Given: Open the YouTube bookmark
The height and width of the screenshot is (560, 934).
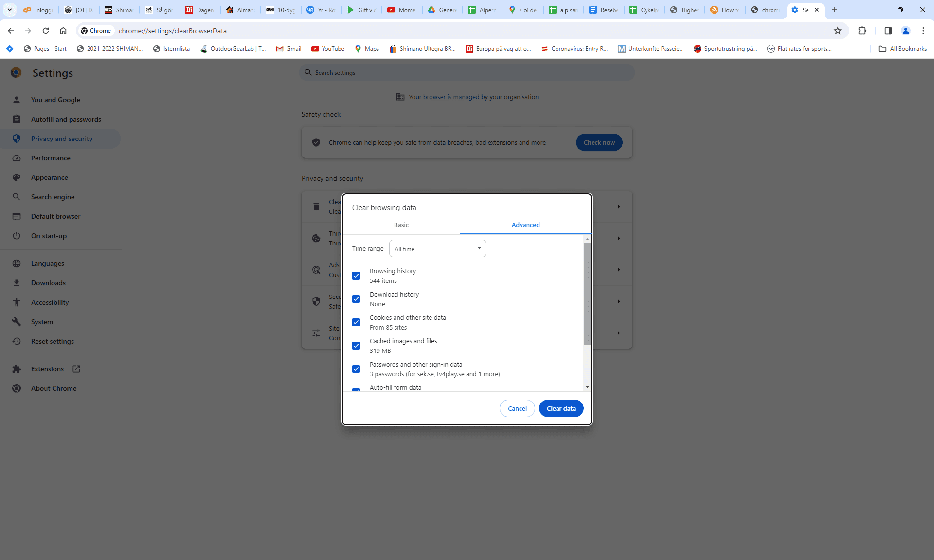Looking at the screenshot, I should (328, 49).
